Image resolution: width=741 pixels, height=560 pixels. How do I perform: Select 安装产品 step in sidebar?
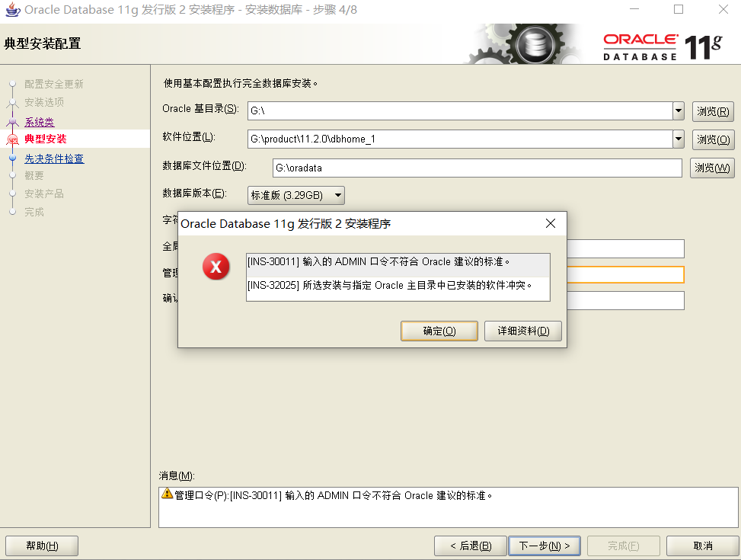pyautogui.click(x=44, y=194)
